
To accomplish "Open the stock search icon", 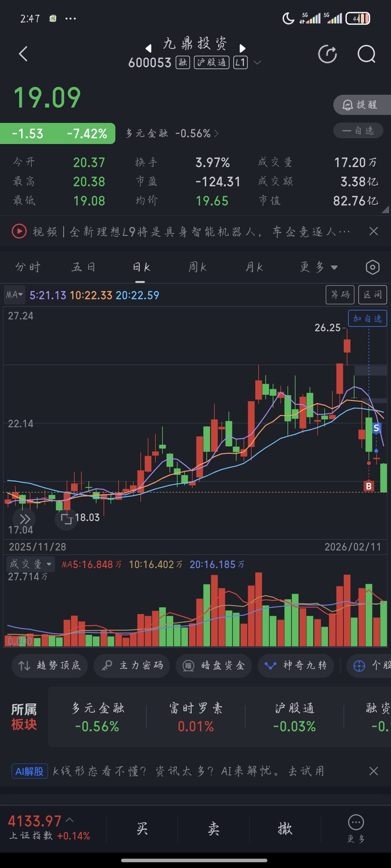I will point(366,54).
